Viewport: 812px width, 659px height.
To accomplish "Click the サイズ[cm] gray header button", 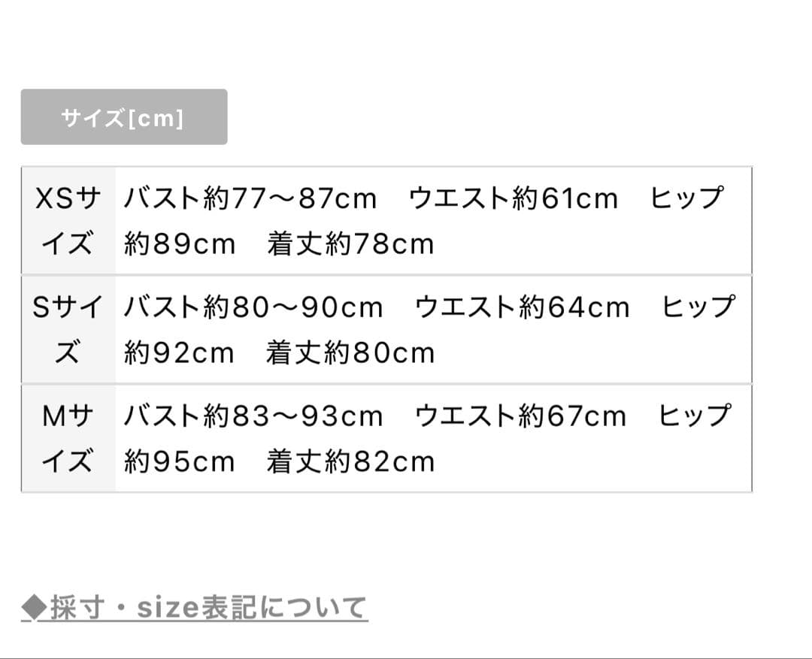I will pyautogui.click(x=123, y=117).
